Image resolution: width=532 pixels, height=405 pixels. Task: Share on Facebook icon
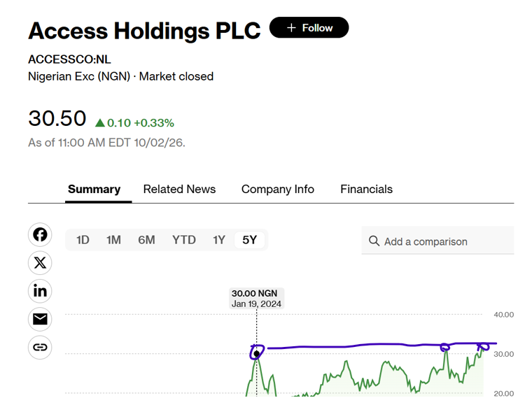click(40, 234)
